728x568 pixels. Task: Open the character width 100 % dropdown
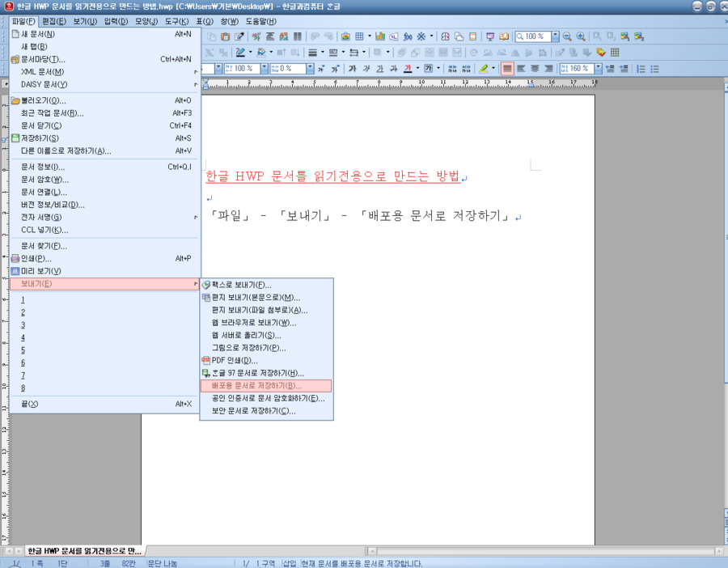[x=265, y=69]
